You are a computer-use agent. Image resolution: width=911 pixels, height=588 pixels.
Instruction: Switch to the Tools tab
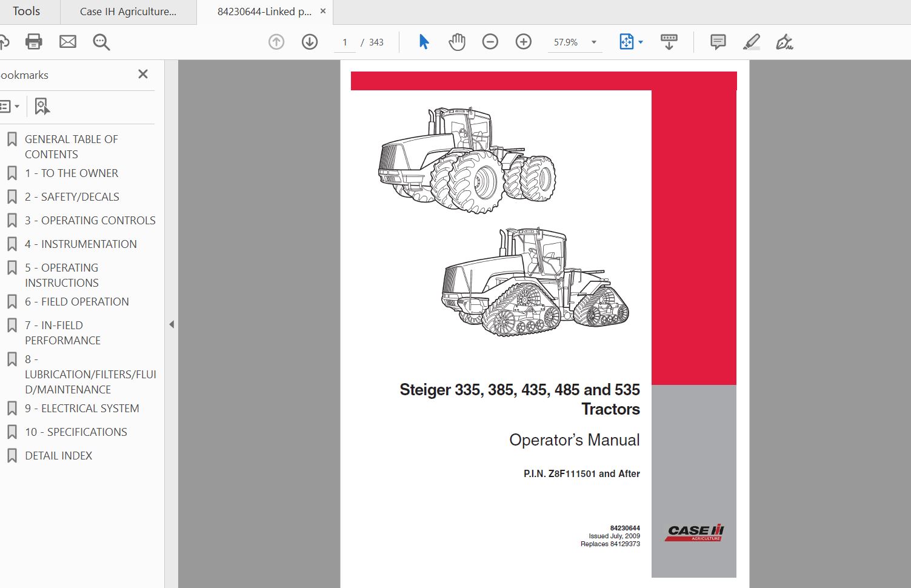coord(26,12)
